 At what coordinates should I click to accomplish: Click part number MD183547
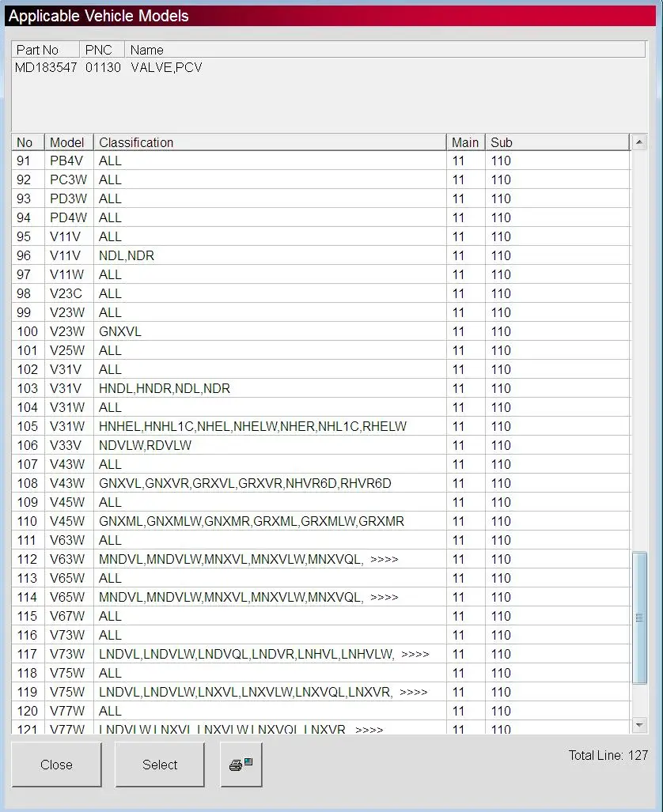pos(46,67)
